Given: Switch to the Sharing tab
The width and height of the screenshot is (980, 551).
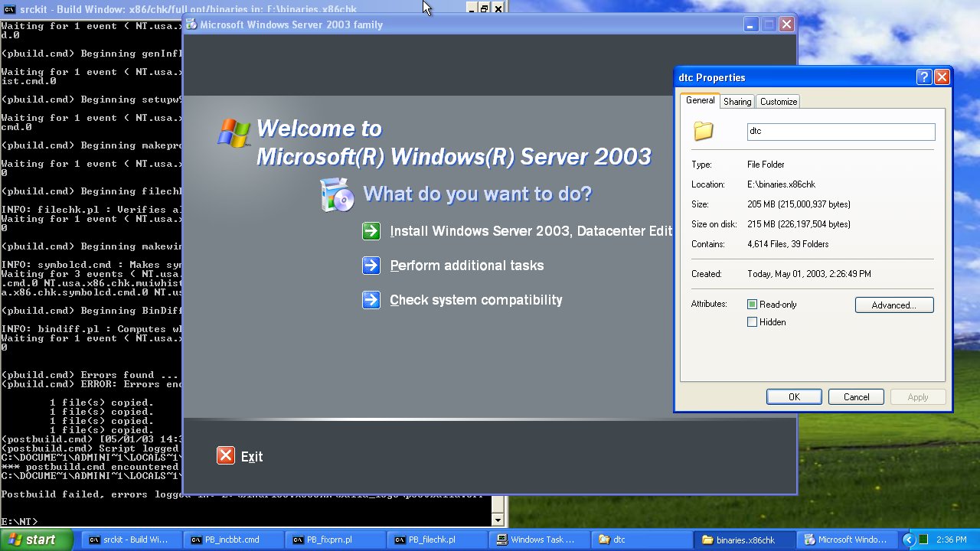Looking at the screenshot, I should pos(737,102).
